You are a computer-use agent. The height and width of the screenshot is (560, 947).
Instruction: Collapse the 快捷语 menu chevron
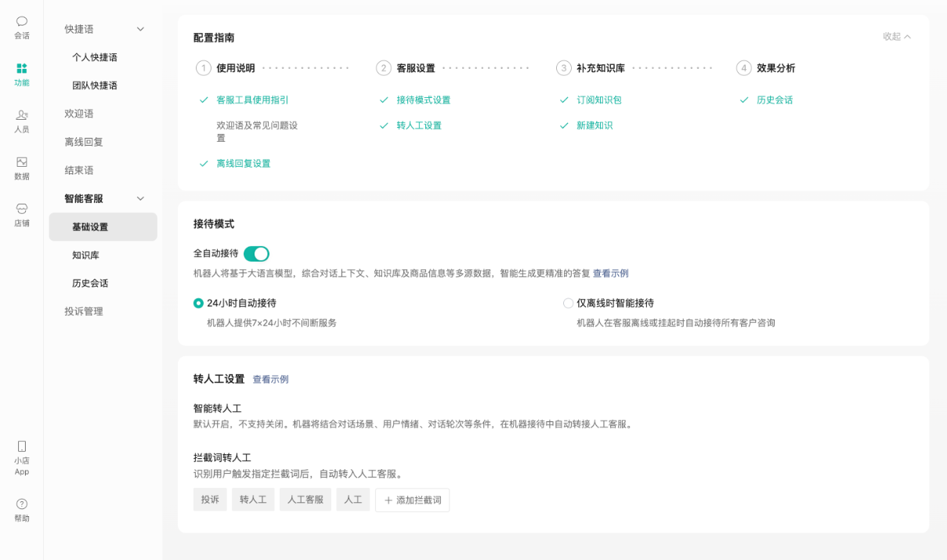tap(141, 29)
